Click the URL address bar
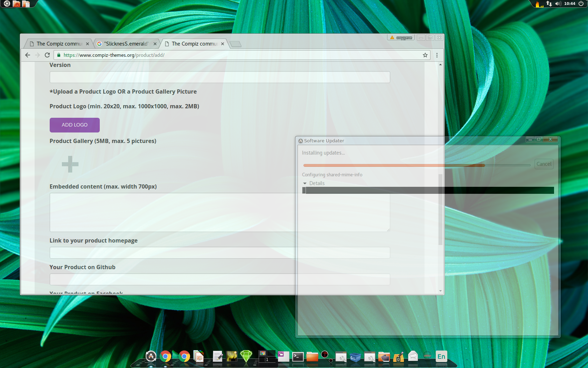 (241, 55)
